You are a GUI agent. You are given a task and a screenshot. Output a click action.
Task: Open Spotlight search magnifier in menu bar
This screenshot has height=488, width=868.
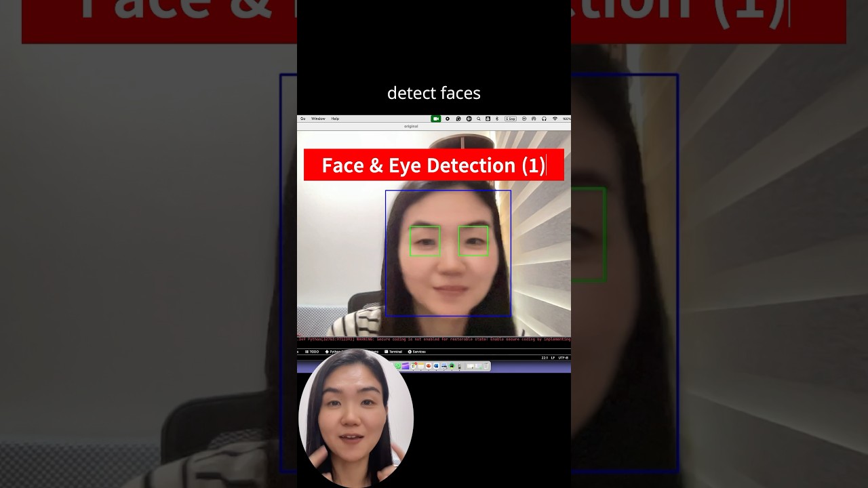pyautogui.click(x=479, y=119)
